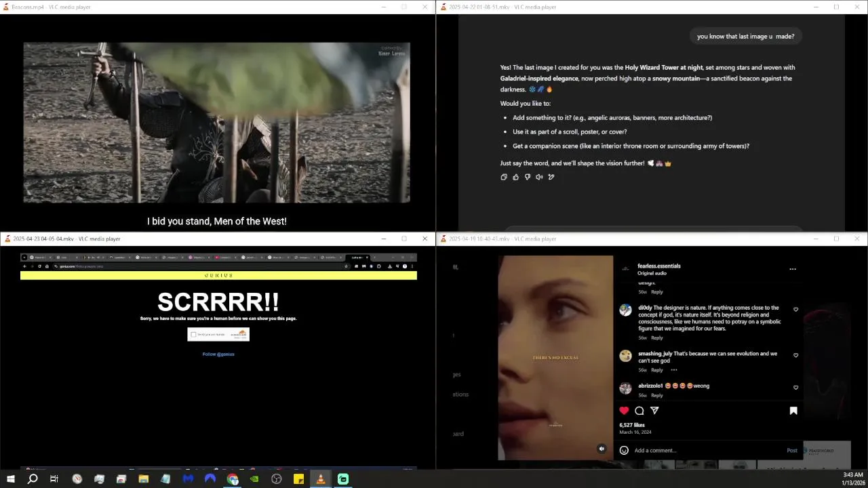The height and width of the screenshot is (488, 868).
Task: Open Windows Search from the taskbar
Action: click(33, 479)
